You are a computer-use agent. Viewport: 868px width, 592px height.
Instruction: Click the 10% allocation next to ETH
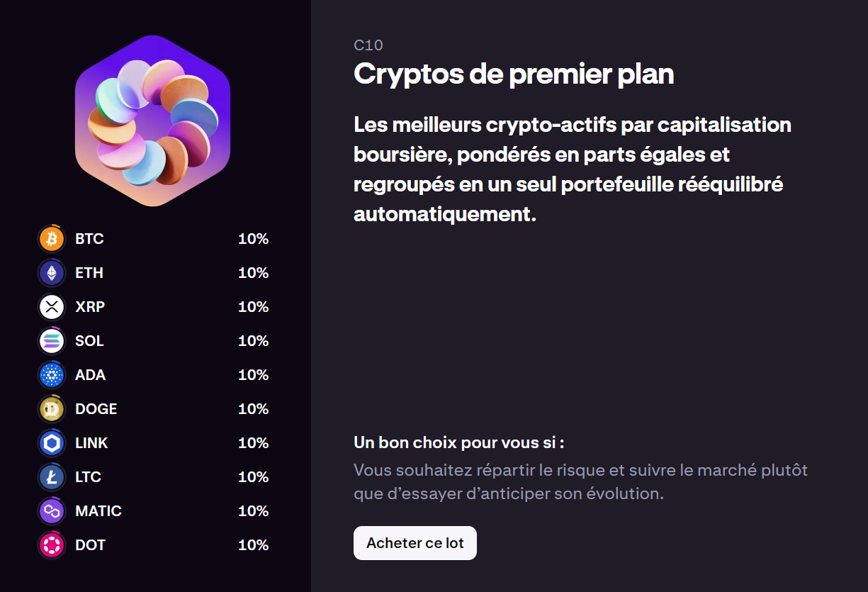[253, 273]
